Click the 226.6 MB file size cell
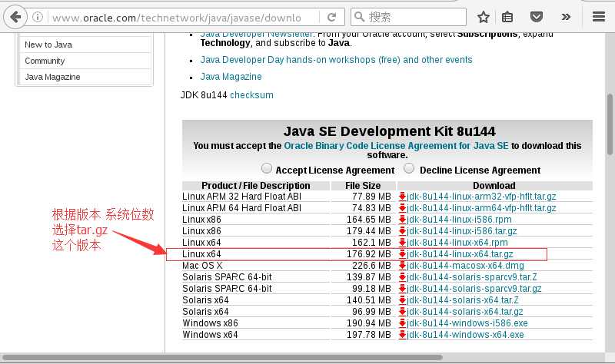This screenshot has height=364, width=615. (x=371, y=265)
